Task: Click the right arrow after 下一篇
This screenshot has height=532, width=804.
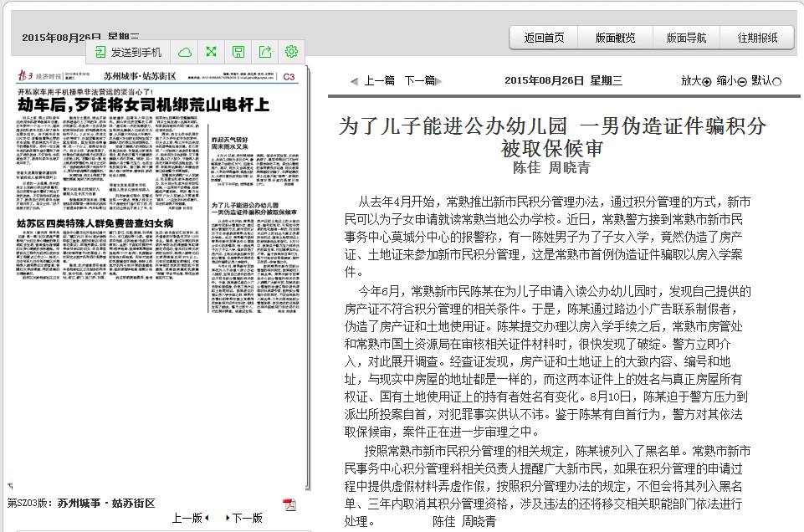Action: [438, 81]
